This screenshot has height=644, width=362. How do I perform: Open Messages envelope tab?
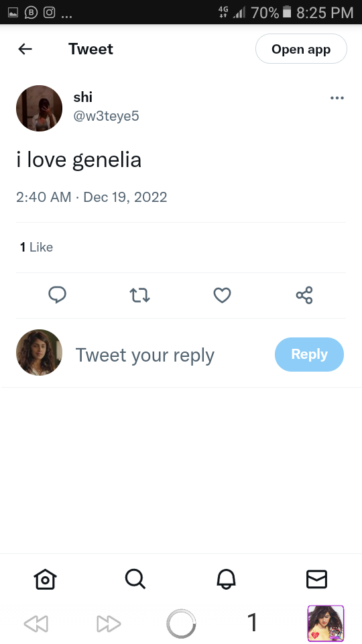point(316,580)
